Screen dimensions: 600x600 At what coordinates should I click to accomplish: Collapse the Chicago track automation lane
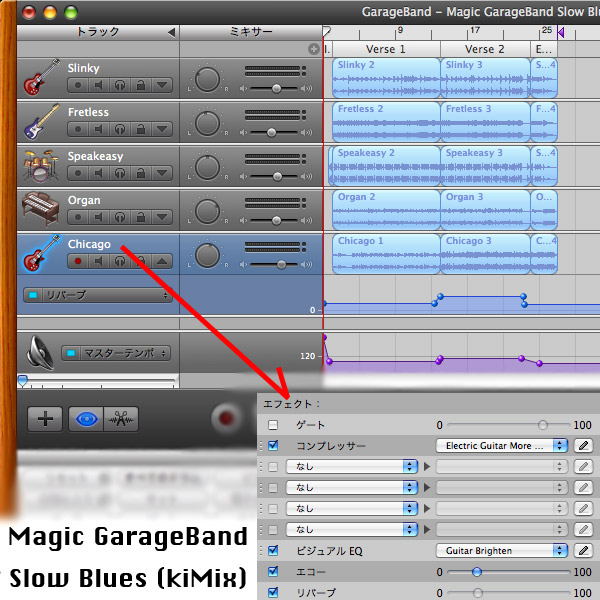coord(162,261)
